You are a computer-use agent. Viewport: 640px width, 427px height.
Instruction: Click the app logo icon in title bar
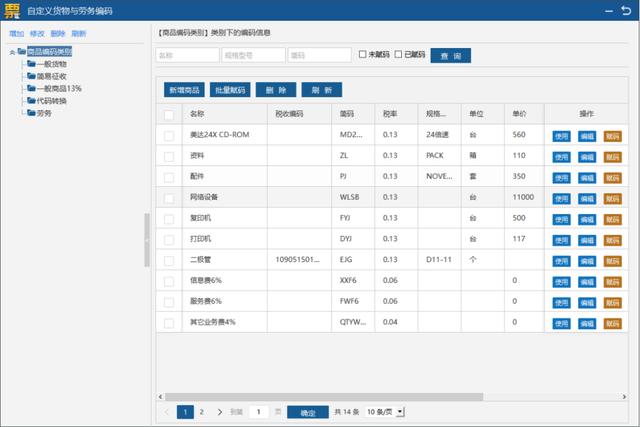(x=12, y=10)
